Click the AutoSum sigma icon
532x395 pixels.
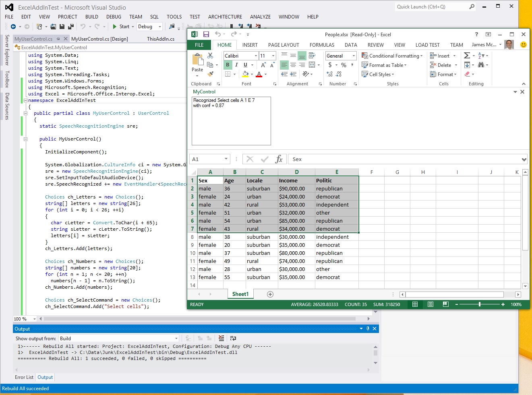pyautogui.click(x=467, y=56)
